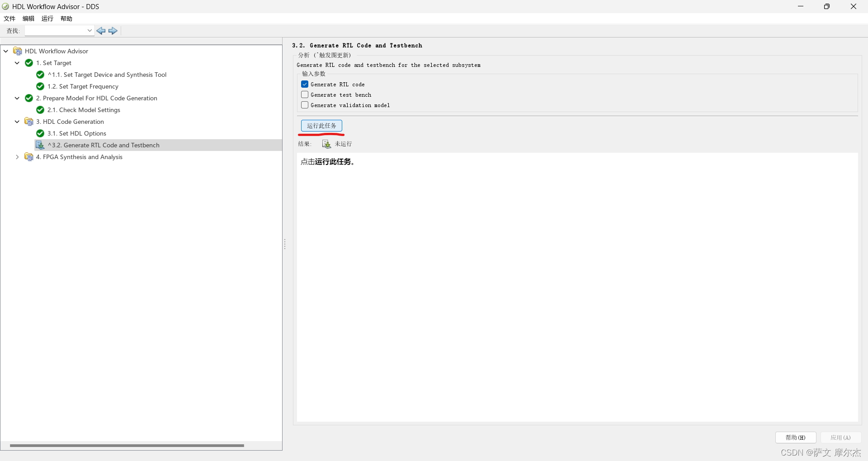The width and height of the screenshot is (868, 461).
Task: Toggle the Generate test bench checkbox
Action: [305, 94]
